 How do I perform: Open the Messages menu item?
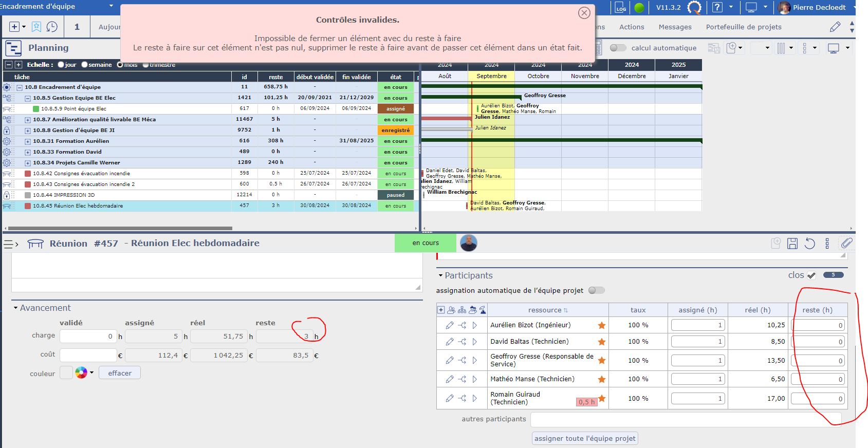[x=675, y=27]
